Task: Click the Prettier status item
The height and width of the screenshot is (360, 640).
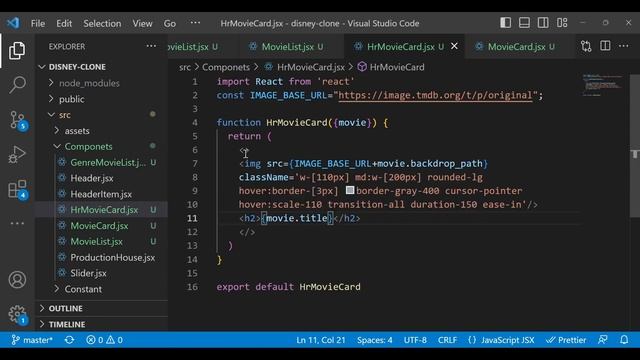Action: pyautogui.click(x=566, y=340)
